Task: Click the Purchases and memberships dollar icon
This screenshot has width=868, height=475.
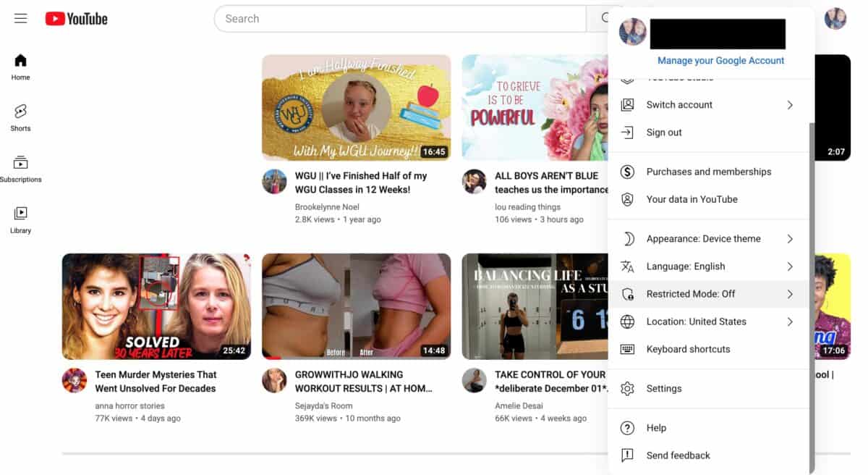Action: 627,172
